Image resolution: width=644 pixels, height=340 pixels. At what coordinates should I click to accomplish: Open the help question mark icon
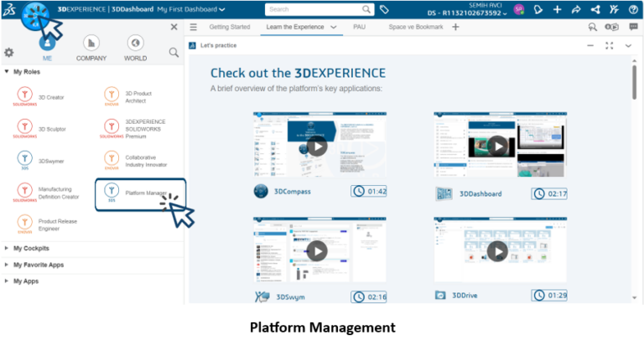(632, 10)
